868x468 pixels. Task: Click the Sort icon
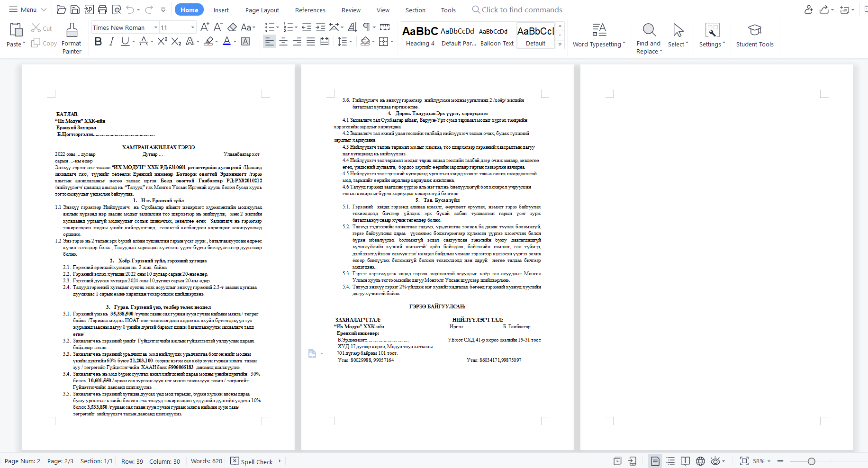click(x=353, y=27)
